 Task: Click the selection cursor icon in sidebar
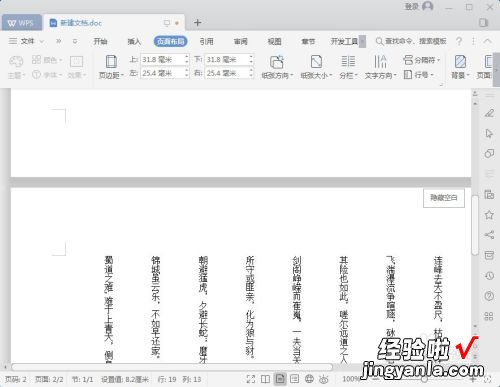[x=489, y=134]
